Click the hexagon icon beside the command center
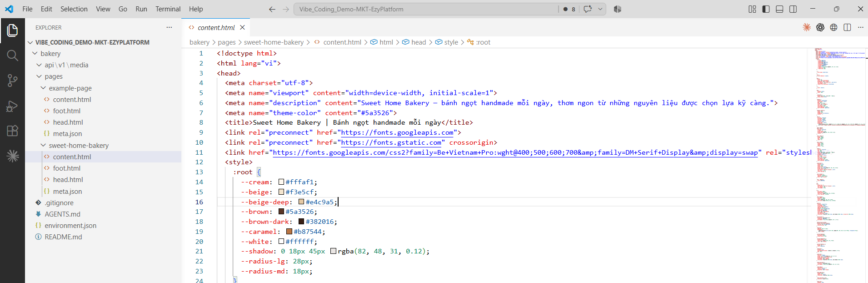868x283 pixels. tap(617, 9)
